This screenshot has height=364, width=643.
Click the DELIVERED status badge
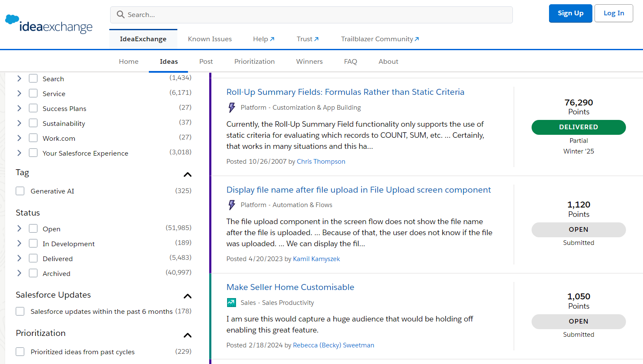[579, 127]
